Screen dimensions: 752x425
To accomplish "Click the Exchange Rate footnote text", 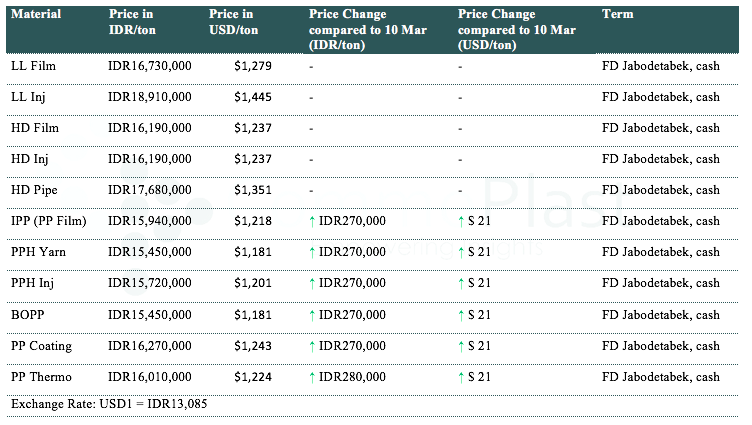I will click(x=108, y=404).
